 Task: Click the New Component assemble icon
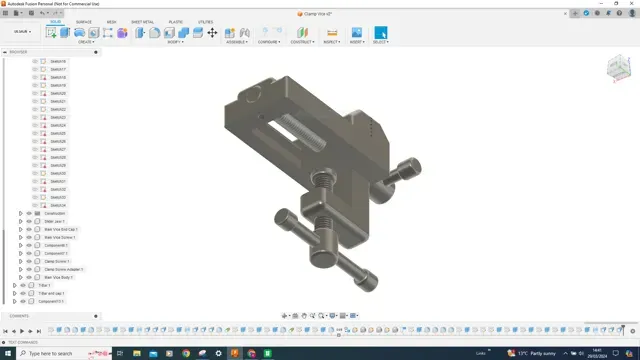click(x=230, y=33)
